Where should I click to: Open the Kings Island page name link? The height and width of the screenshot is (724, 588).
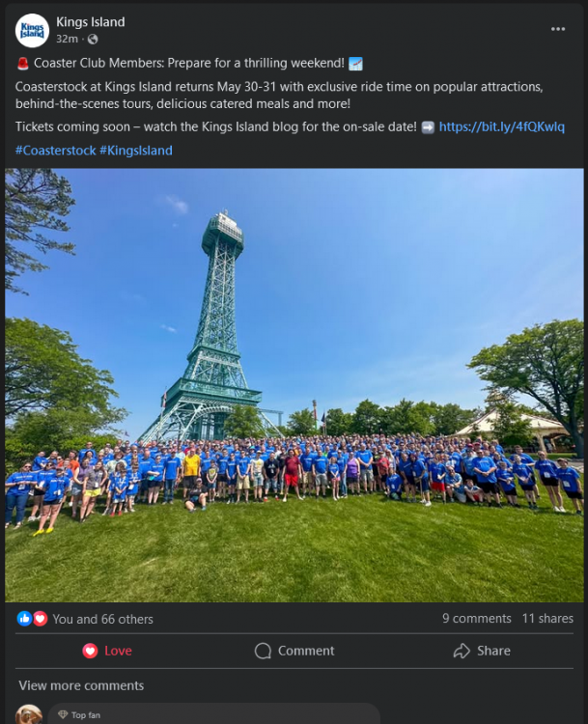[91, 21]
